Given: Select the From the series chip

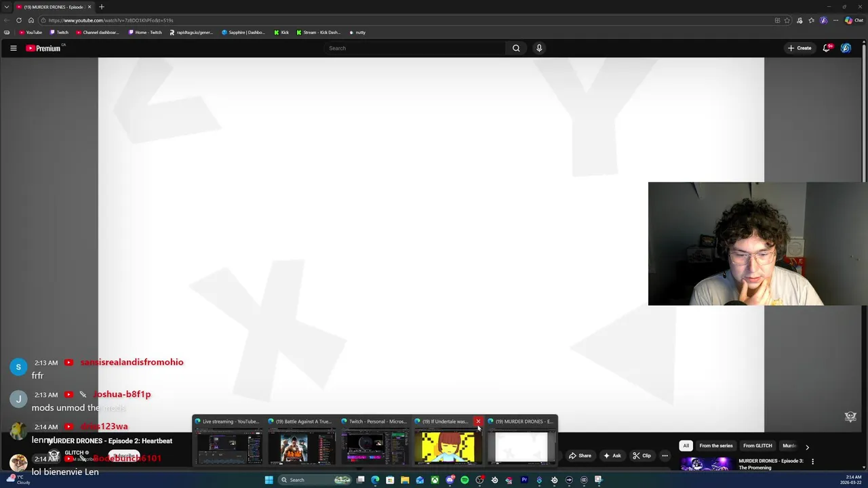Looking at the screenshot, I should pos(715,446).
